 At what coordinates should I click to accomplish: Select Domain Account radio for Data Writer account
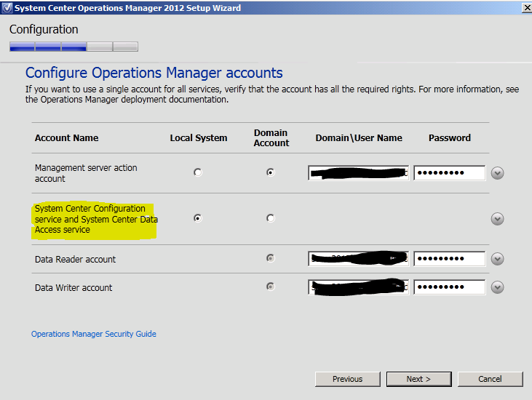[271, 287]
